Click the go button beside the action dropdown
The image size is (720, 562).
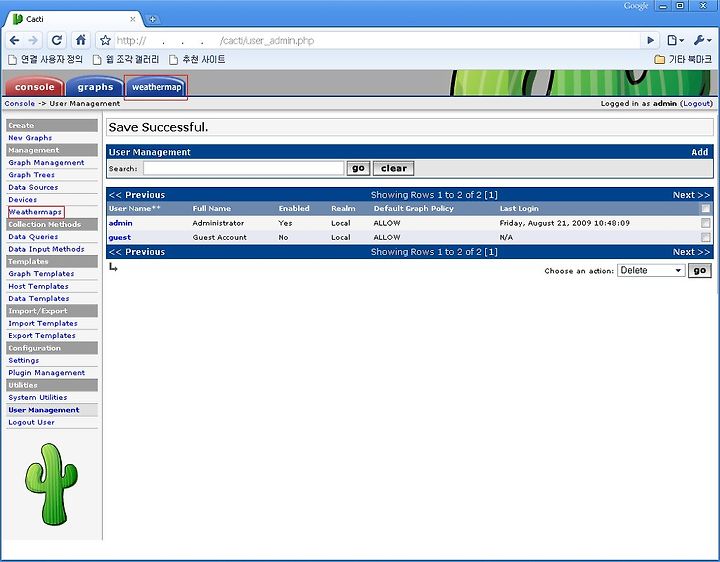pos(700,270)
